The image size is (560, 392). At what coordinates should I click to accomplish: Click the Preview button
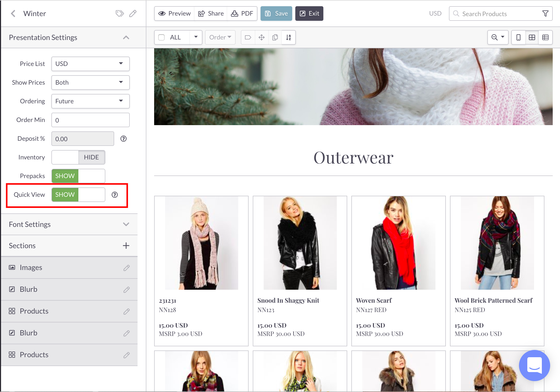tap(174, 13)
